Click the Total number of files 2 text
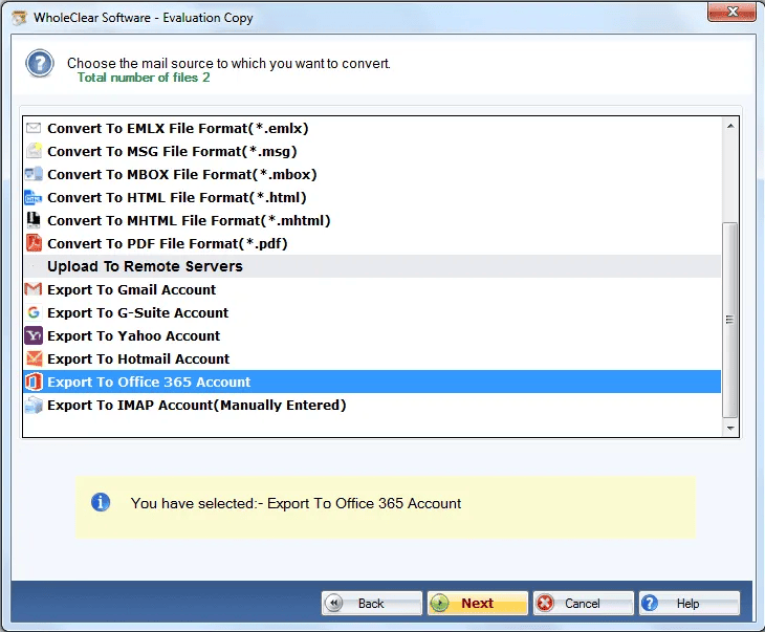Viewport: 765px width, 632px height. pyautogui.click(x=143, y=78)
